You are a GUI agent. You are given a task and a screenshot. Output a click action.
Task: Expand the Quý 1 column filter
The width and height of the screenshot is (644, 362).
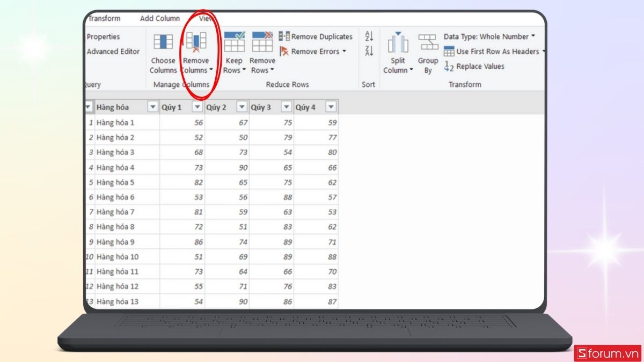pos(197,107)
